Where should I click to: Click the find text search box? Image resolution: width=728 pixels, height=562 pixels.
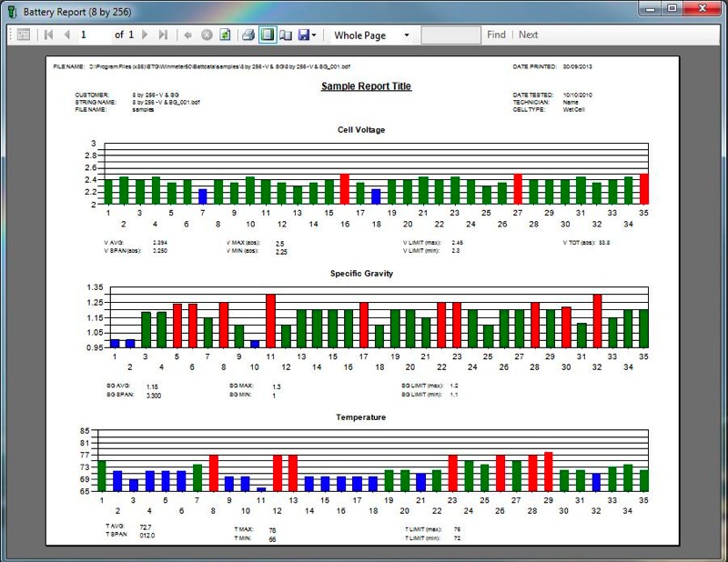pyautogui.click(x=450, y=35)
